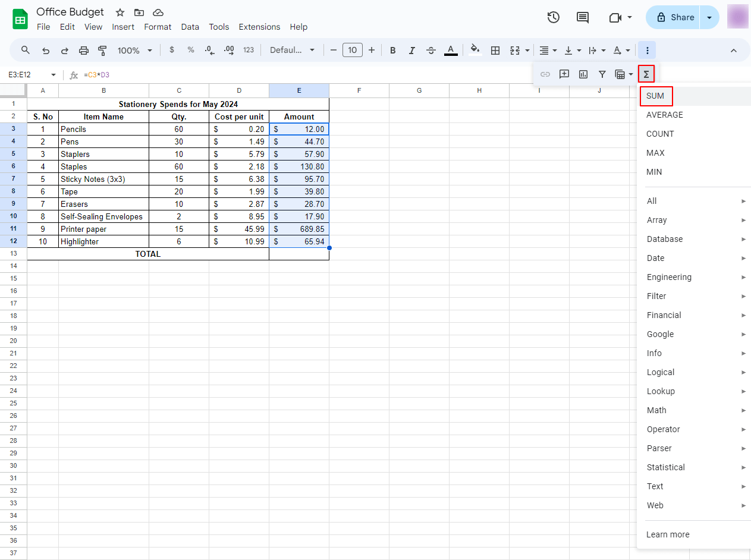Click the Share button

(673, 17)
